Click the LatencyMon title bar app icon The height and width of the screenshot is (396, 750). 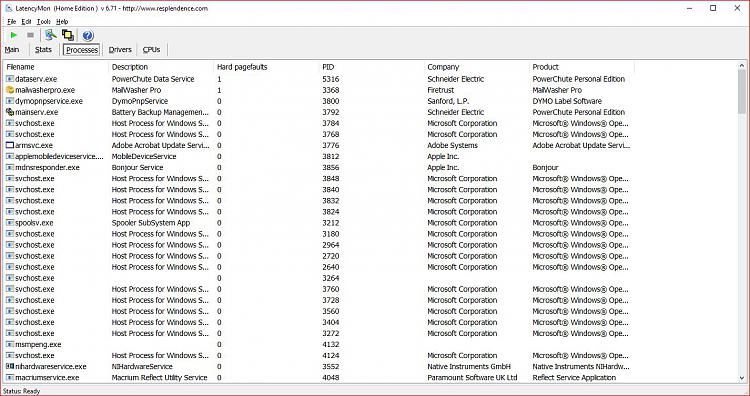click(x=8, y=8)
